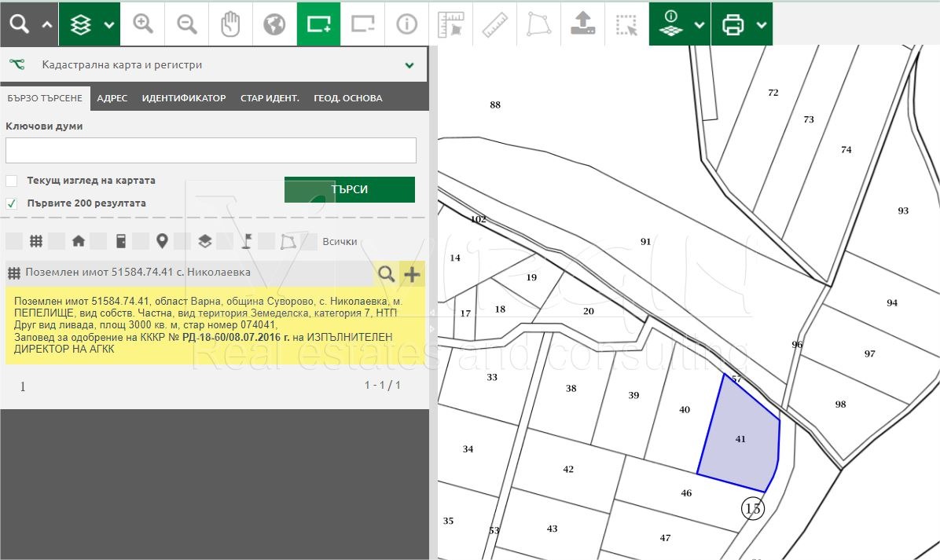
Task: Expand 'Кадастрална карта и регистри' dropdown chevron
Action: point(409,65)
